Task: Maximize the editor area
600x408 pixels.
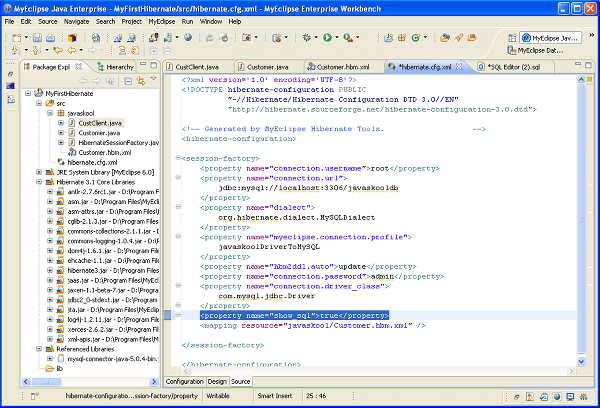Action: tap(589, 65)
